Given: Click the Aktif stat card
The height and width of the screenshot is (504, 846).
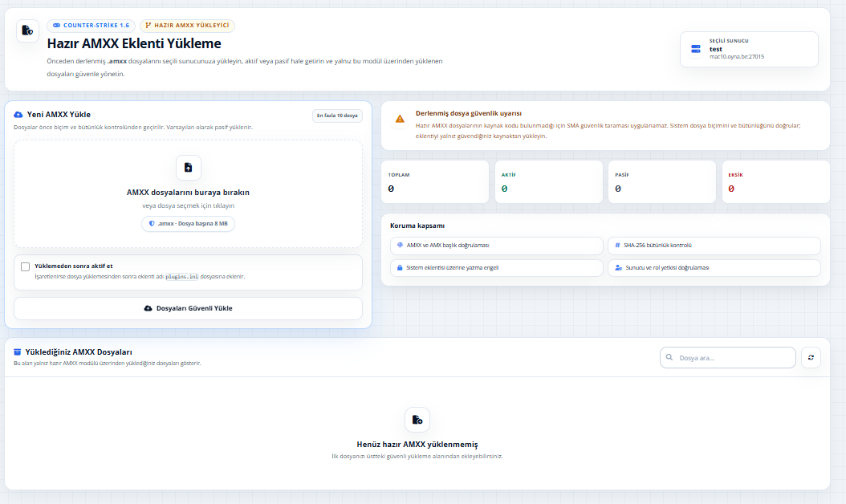Looking at the screenshot, I should click(549, 182).
